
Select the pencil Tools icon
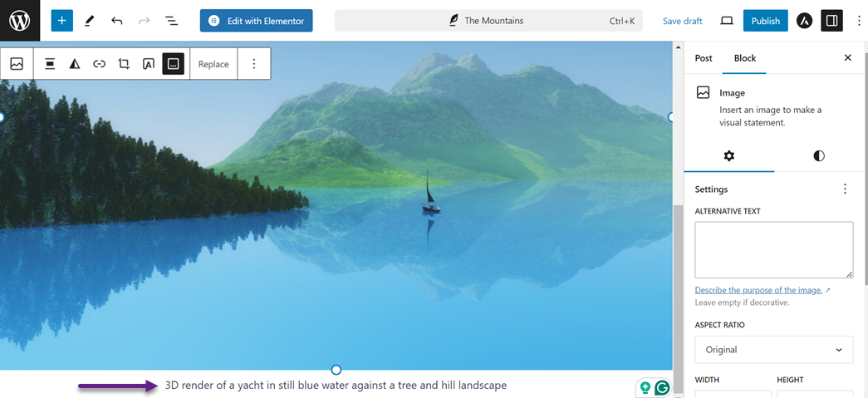(x=89, y=21)
